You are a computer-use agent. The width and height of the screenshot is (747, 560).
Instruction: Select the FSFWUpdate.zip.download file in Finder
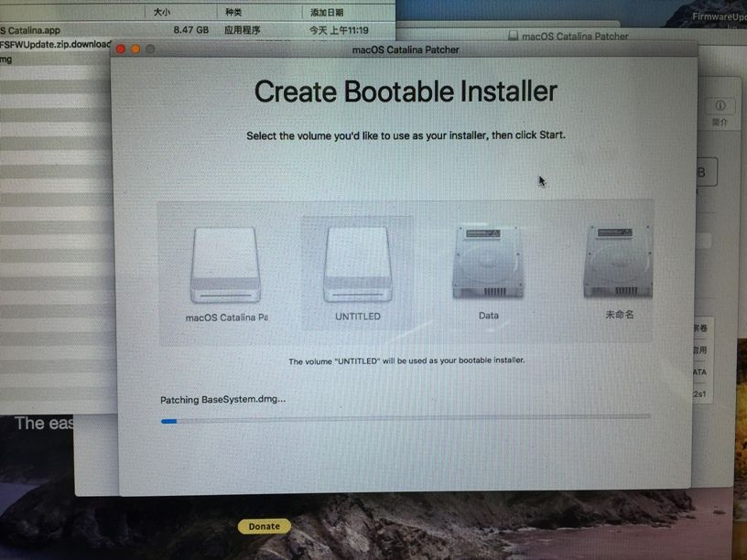pyautogui.click(x=55, y=44)
